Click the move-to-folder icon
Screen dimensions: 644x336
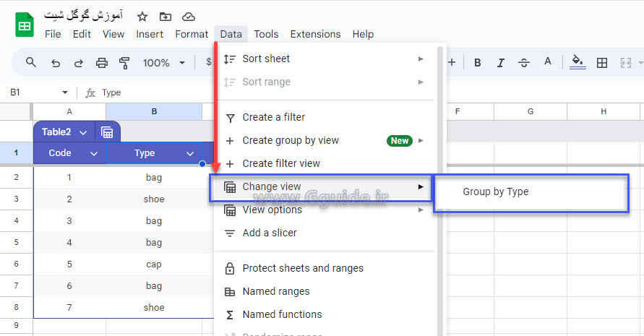[165, 17]
